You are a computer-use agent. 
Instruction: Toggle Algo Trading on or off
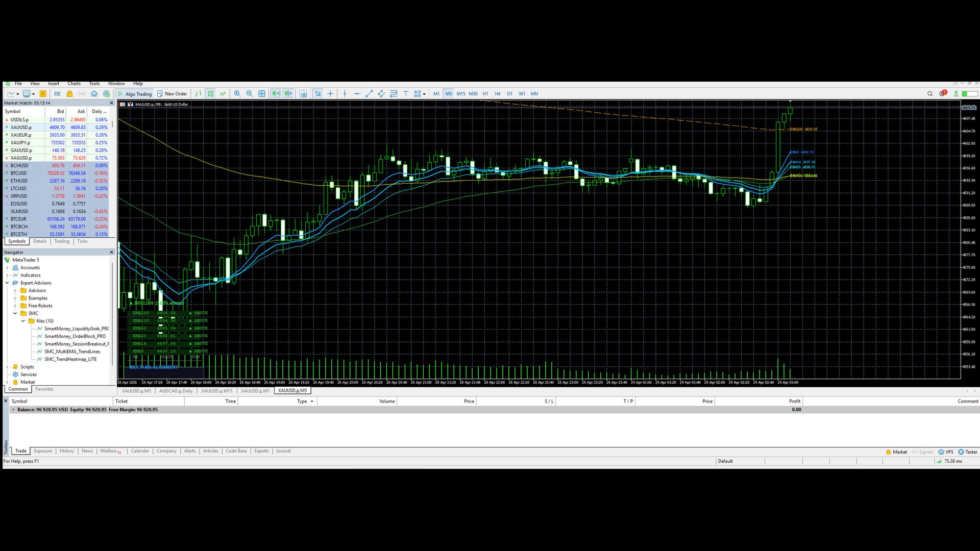pyautogui.click(x=135, y=94)
